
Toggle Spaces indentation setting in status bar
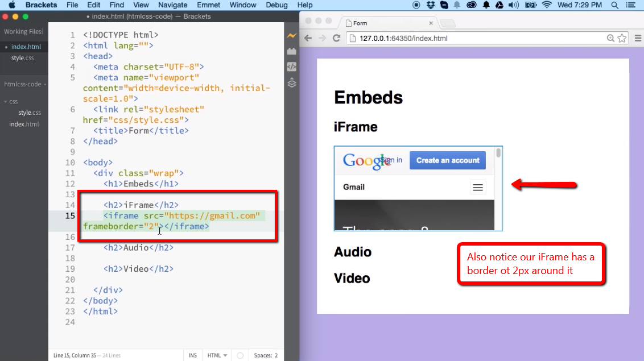tap(266, 355)
